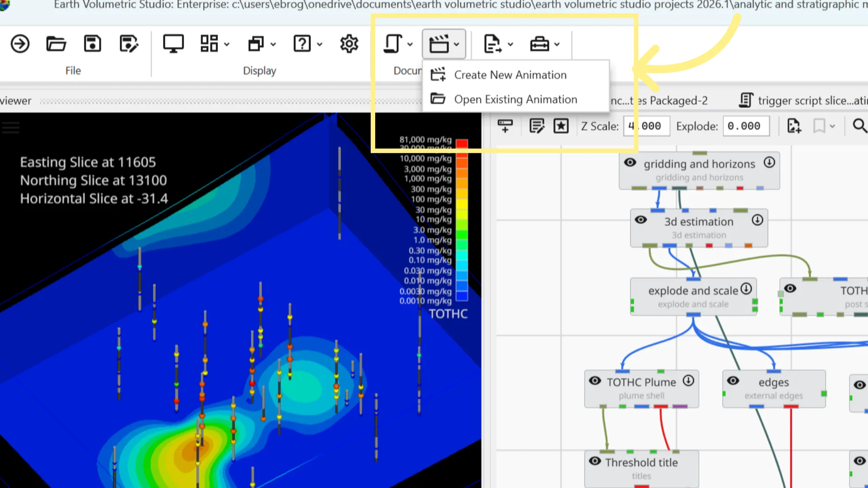This screenshot has height=488, width=868.
Task: Expand the stacked windows dropdown arrow
Action: pyautogui.click(x=273, y=44)
